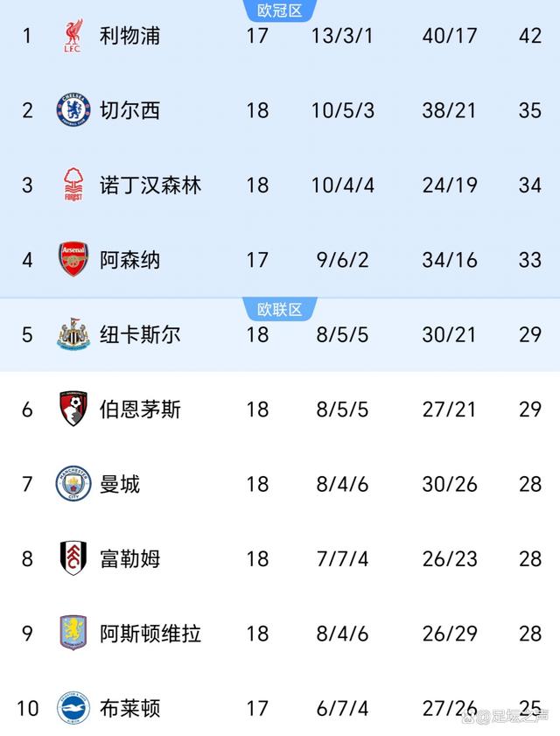This screenshot has height=736, width=560.
Task: Click the Arsenal club crest
Action: point(73,260)
